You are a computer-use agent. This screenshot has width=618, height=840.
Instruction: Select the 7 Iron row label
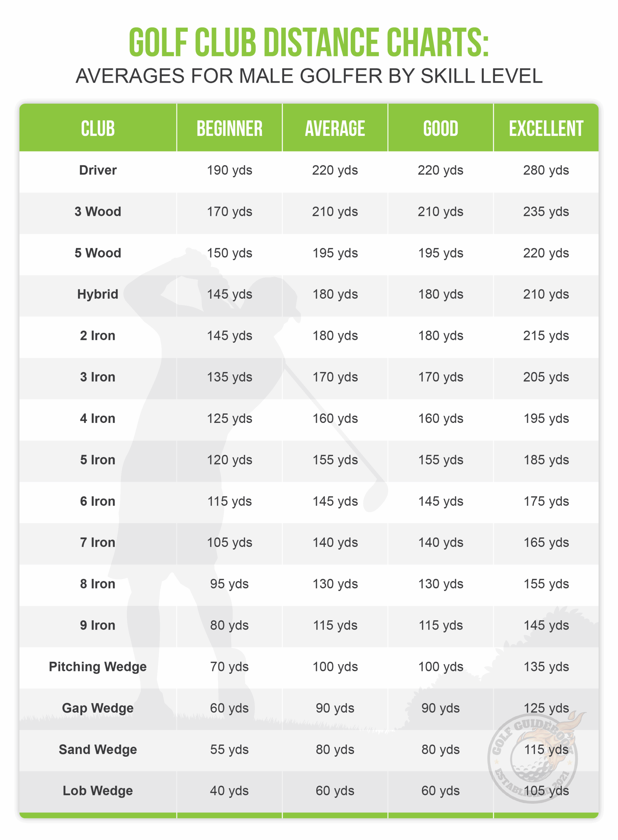98,542
